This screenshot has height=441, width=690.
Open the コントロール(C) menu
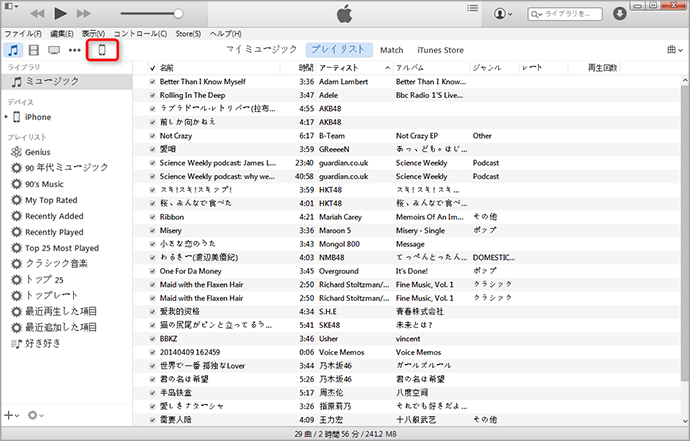(140, 34)
